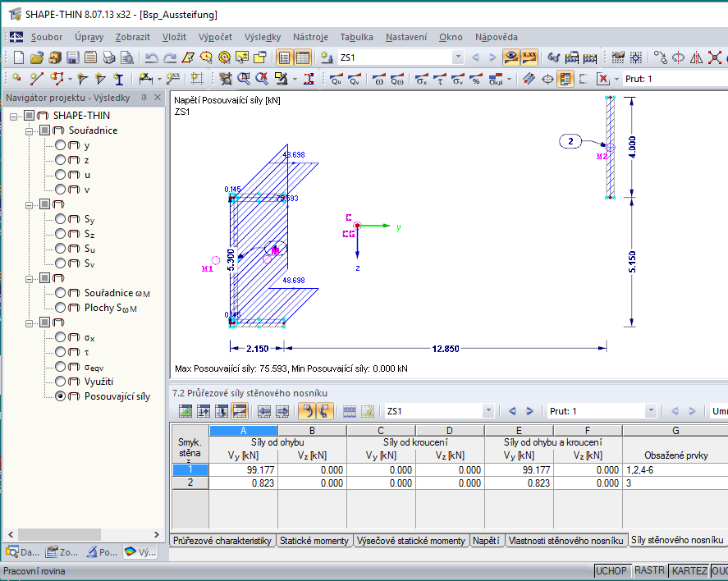728x581 pixels.
Task: Click the navigator horizontal scrollbar thumb
Action: click(59, 534)
